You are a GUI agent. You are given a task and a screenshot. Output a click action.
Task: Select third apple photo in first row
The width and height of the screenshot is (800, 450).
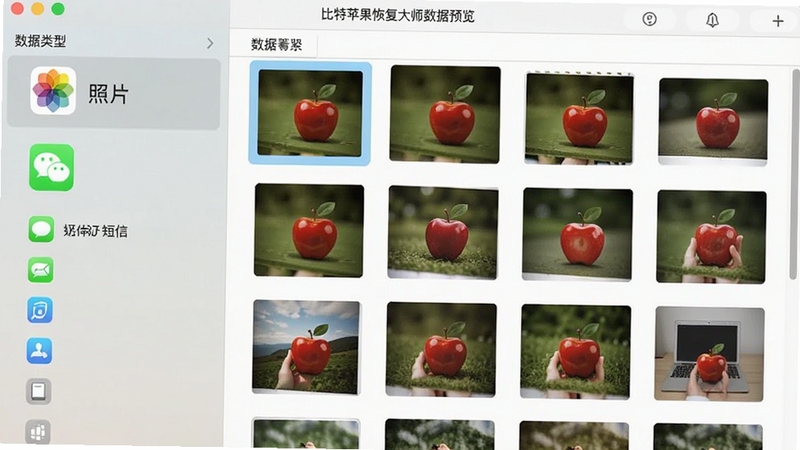click(x=579, y=118)
